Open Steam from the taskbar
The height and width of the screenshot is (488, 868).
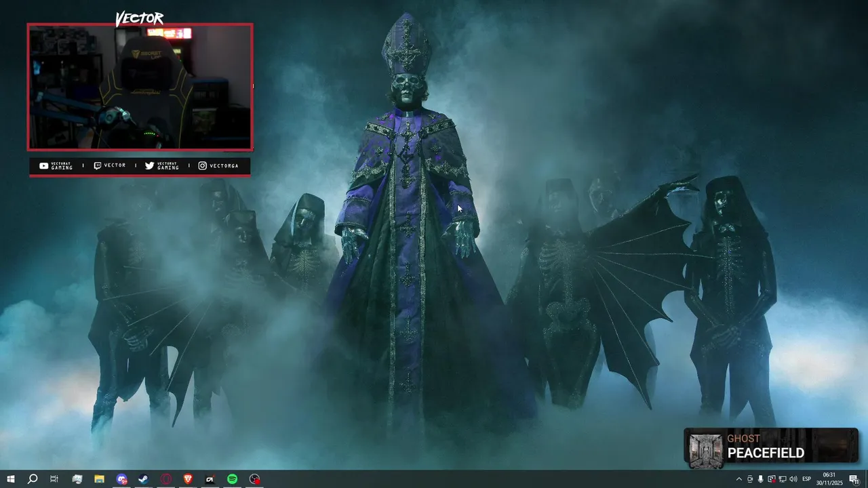click(x=143, y=479)
